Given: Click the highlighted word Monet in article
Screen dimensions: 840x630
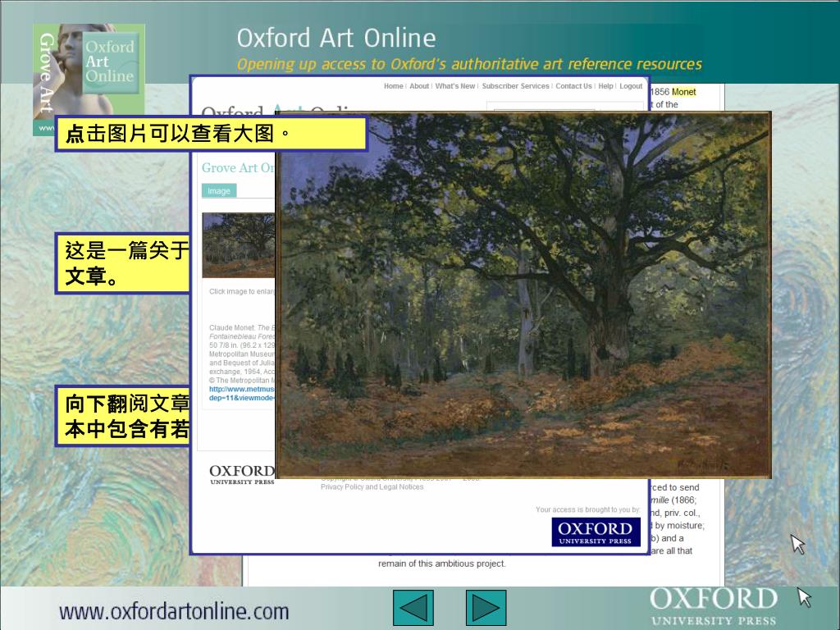Looking at the screenshot, I should coord(684,92).
